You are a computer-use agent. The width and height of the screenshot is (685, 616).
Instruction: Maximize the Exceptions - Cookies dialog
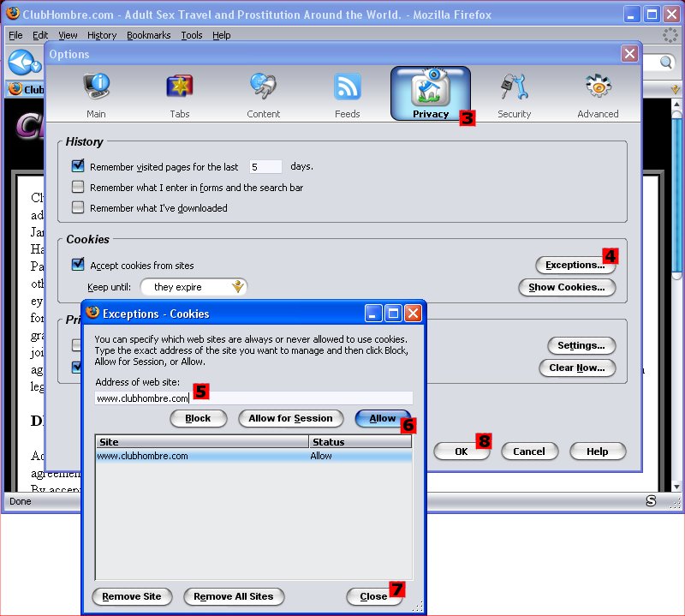pyautogui.click(x=393, y=313)
